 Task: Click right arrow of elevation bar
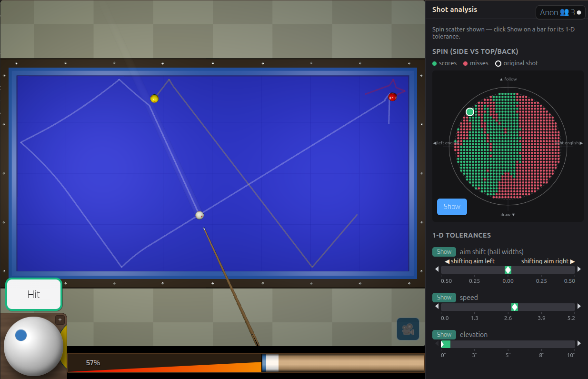(579, 344)
